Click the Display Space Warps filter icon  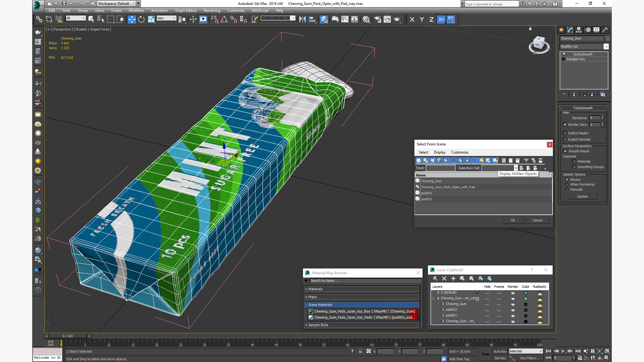click(x=453, y=161)
